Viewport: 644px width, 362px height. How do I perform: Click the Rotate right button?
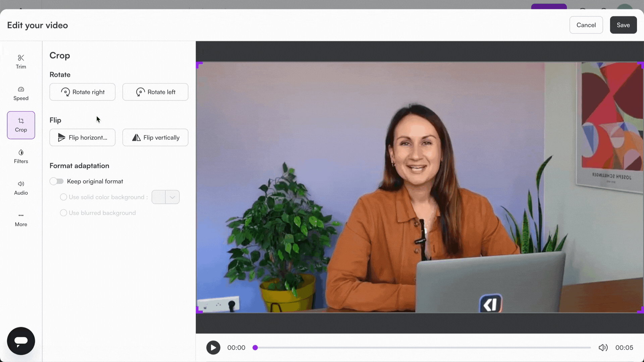[x=82, y=92]
